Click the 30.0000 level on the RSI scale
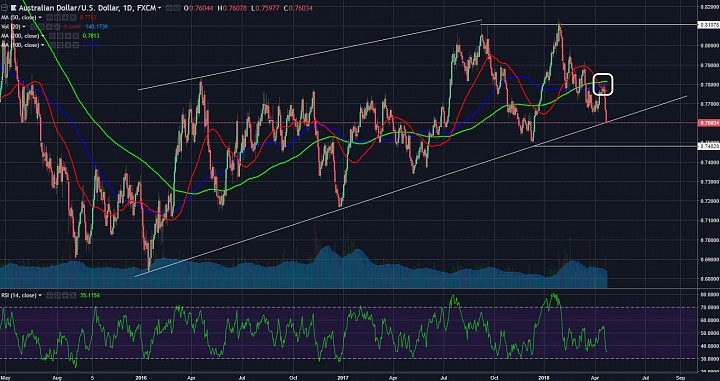Viewport: 720px width, 381px height. tap(709, 358)
